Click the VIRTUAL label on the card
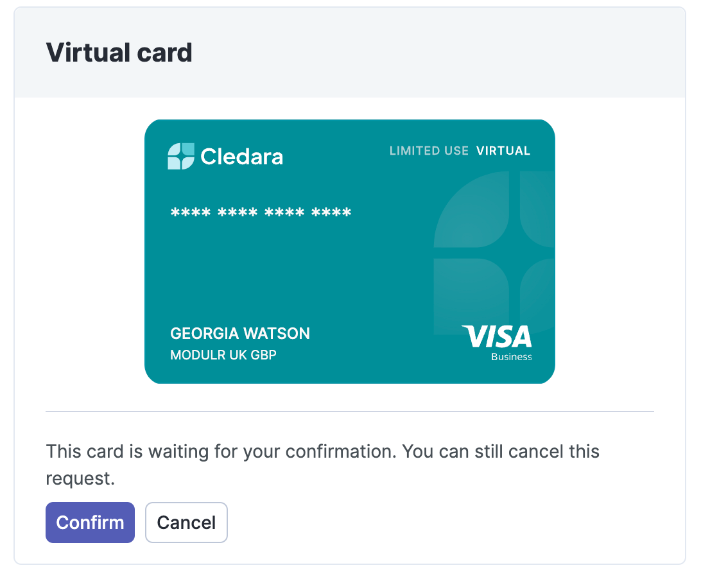Screen dimensions: 710x588 click(x=503, y=151)
